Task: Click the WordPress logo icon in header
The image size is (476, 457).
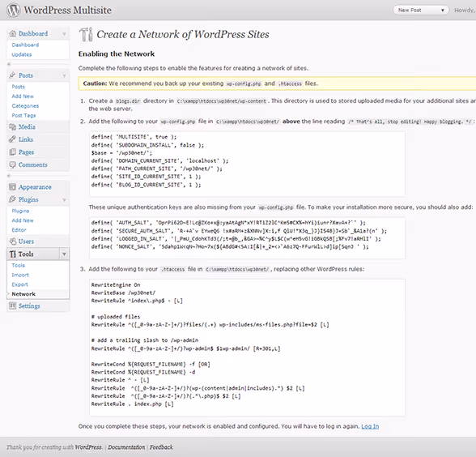Action: [14, 10]
